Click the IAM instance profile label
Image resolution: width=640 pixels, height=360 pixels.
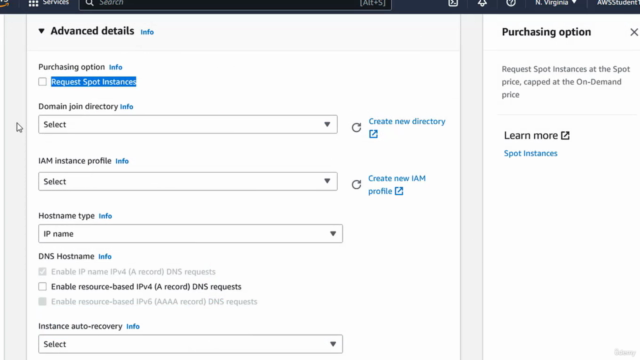pos(75,161)
